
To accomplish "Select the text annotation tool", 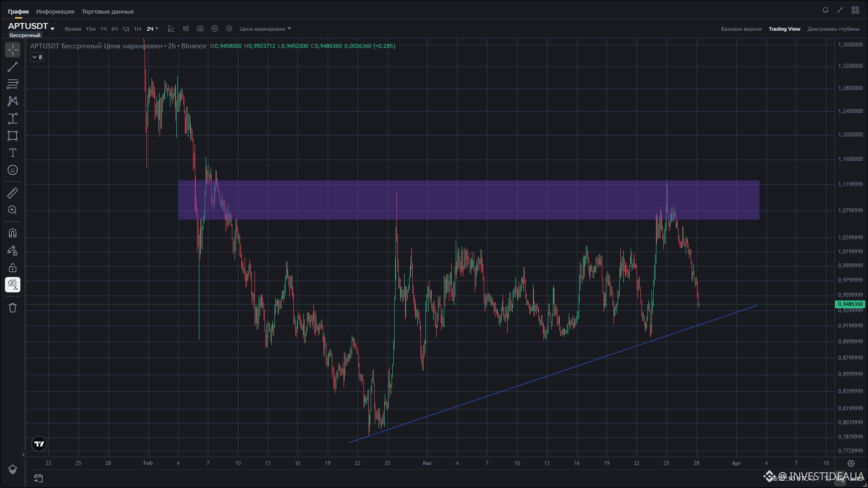I will click(13, 153).
